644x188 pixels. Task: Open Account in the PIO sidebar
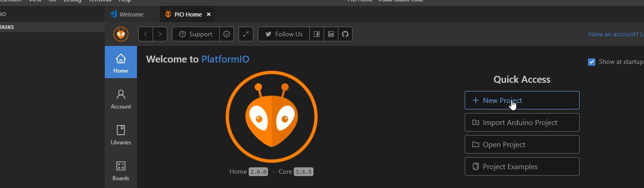click(121, 98)
